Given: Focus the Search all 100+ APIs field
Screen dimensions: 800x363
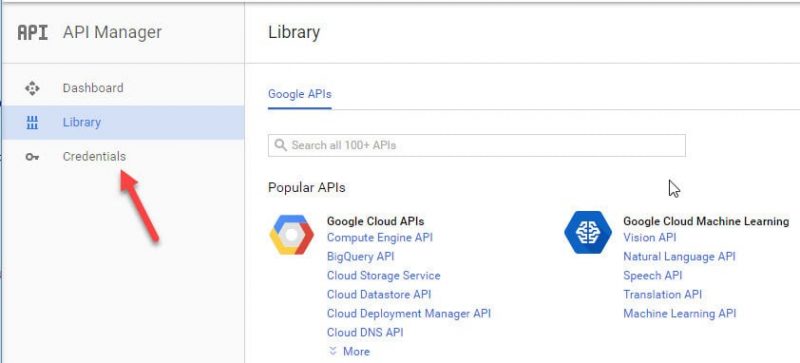Looking at the screenshot, I should [x=477, y=146].
